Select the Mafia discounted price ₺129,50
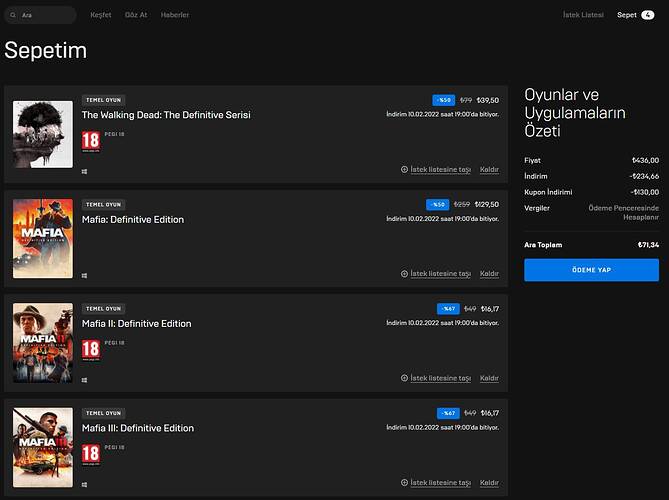The width and height of the screenshot is (669, 500). click(x=486, y=205)
